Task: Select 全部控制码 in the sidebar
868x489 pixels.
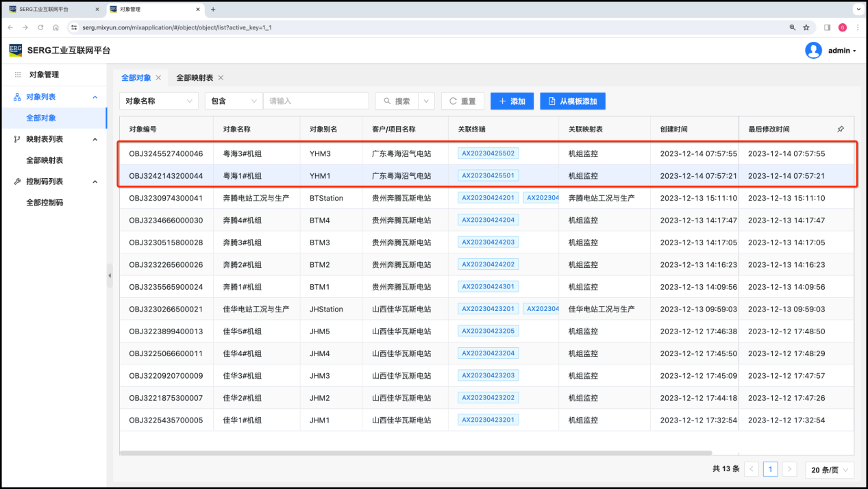Action: coord(45,203)
